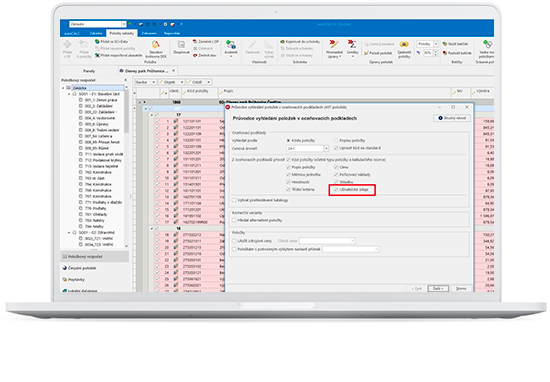Viewport: 550px width, 382px height.
Task: Click Přidat rozpočtové ukazatele in ribbon
Action: click(x=119, y=55)
